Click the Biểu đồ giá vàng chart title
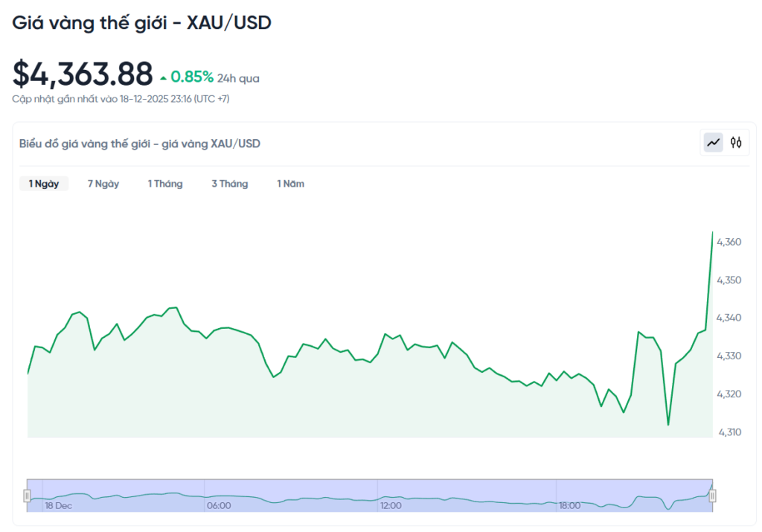This screenshot has width=762, height=532. coord(140,144)
